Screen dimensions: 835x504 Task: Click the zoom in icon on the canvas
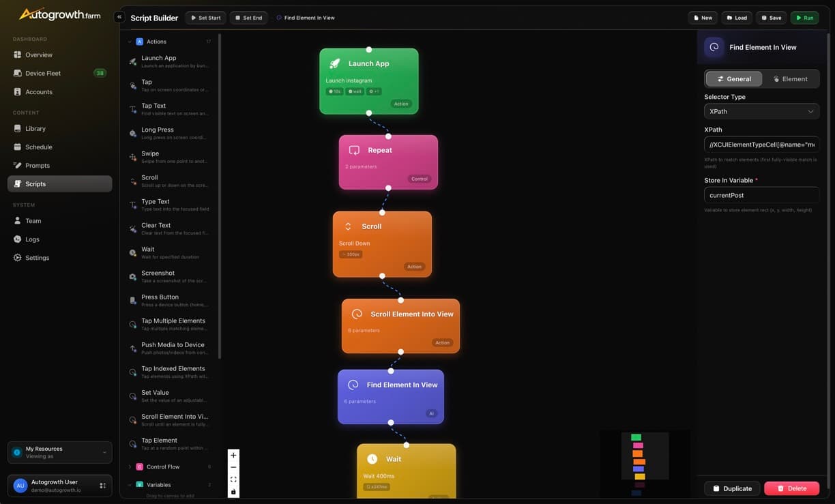coord(231,454)
